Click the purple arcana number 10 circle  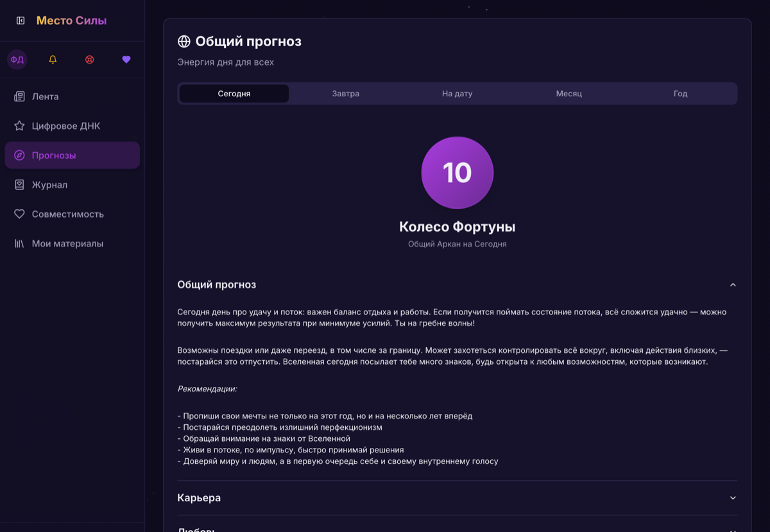click(x=457, y=173)
